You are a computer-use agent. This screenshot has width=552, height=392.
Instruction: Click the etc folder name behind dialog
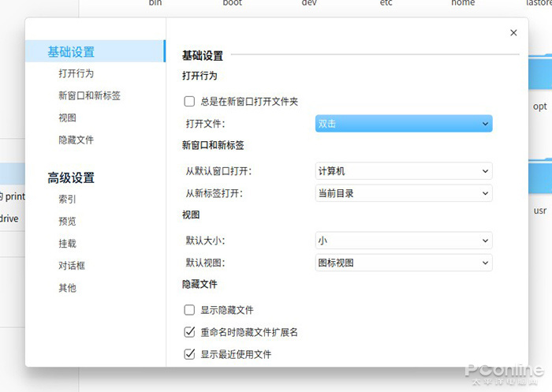click(386, 3)
